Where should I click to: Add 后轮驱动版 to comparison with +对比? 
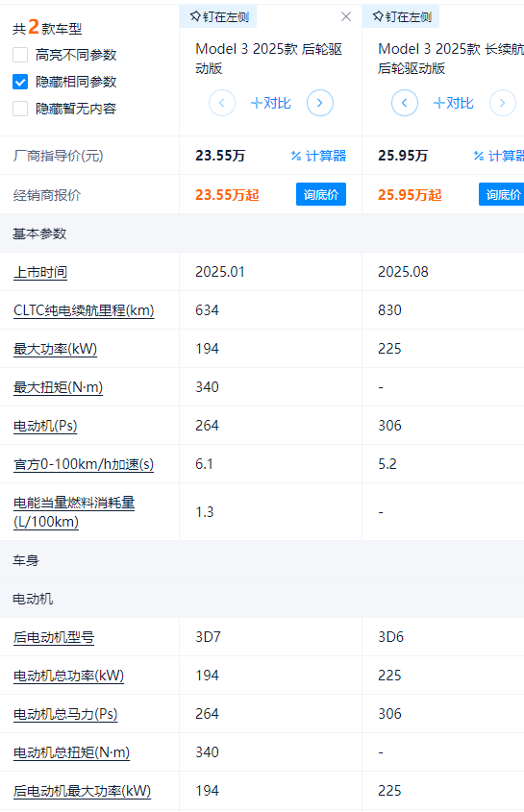(270, 103)
